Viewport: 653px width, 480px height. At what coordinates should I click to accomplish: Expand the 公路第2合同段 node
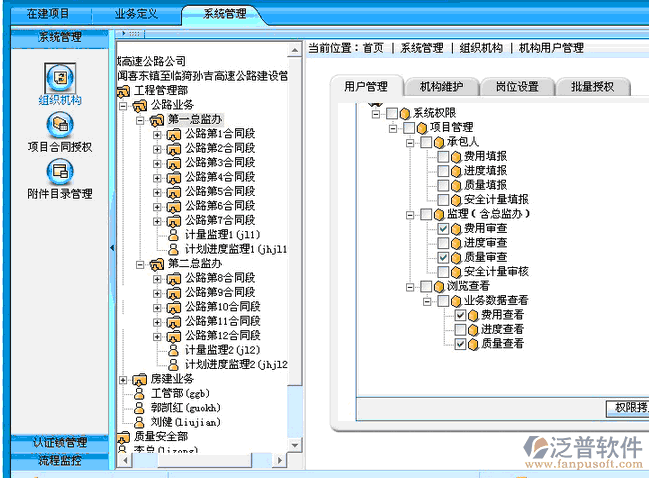(x=157, y=149)
